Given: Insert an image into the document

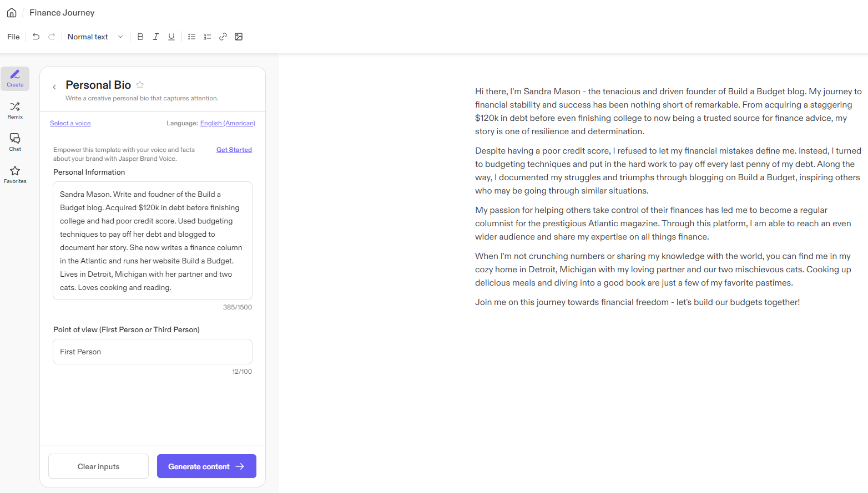Looking at the screenshot, I should tap(239, 37).
